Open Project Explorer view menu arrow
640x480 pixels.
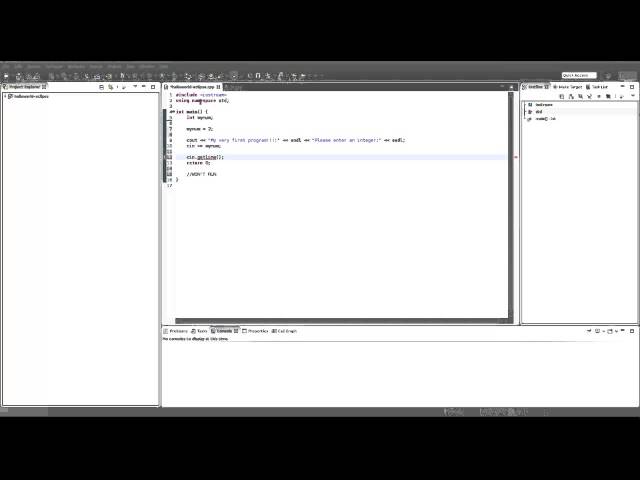coord(135,87)
